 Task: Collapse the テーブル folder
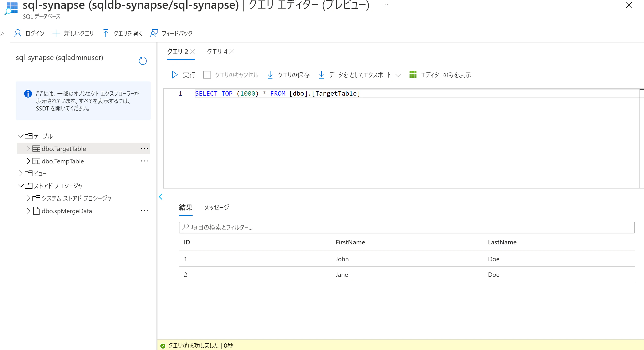pos(21,136)
